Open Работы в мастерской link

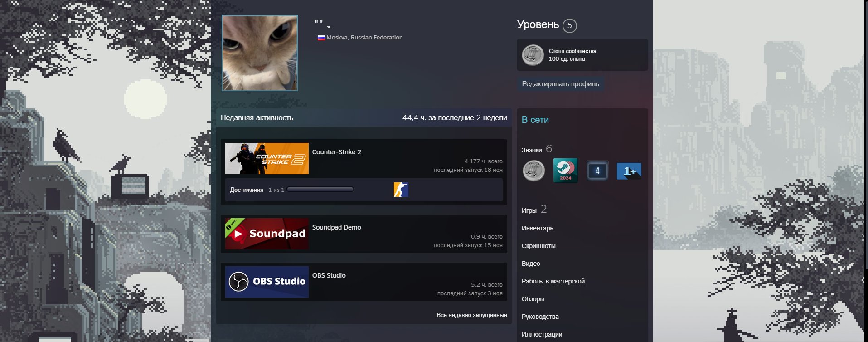553,281
